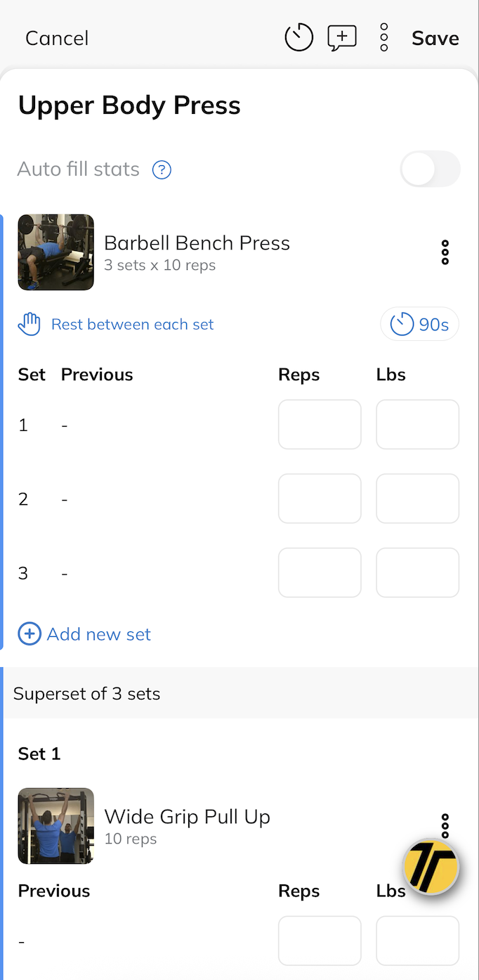Save the workout
The width and height of the screenshot is (479, 980).
(435, 38)
